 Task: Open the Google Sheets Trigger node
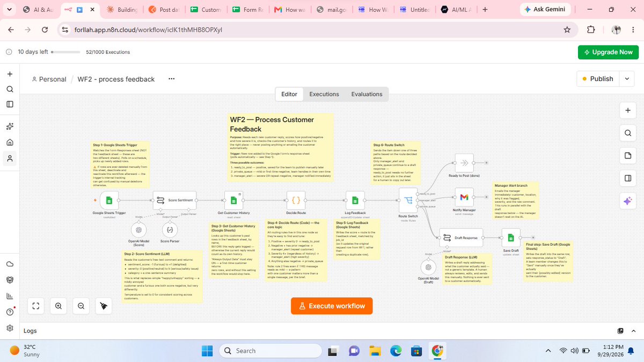pos(109,200)
